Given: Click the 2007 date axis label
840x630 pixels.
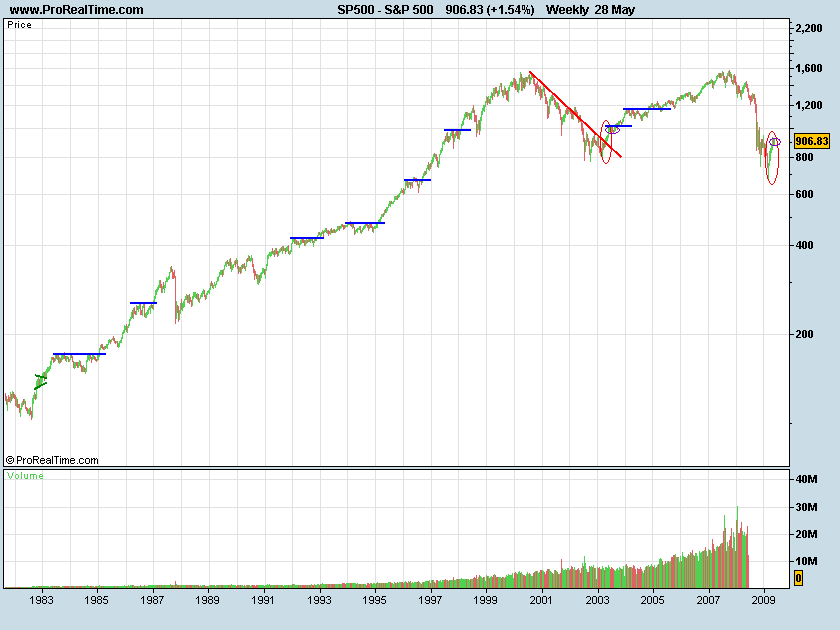Looking at the screenshot, I should (x=708, y=600).
